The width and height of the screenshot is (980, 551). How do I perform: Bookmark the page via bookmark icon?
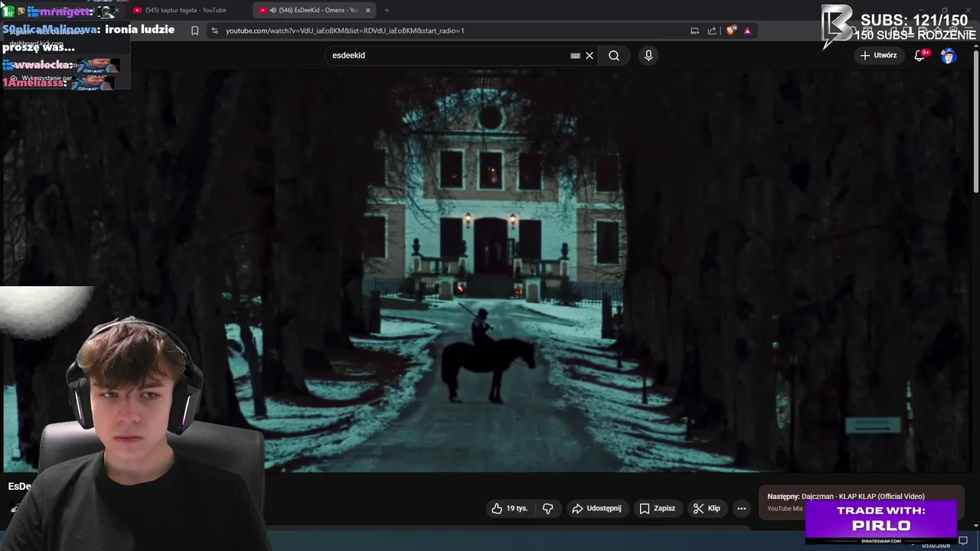tap(194, 31)
